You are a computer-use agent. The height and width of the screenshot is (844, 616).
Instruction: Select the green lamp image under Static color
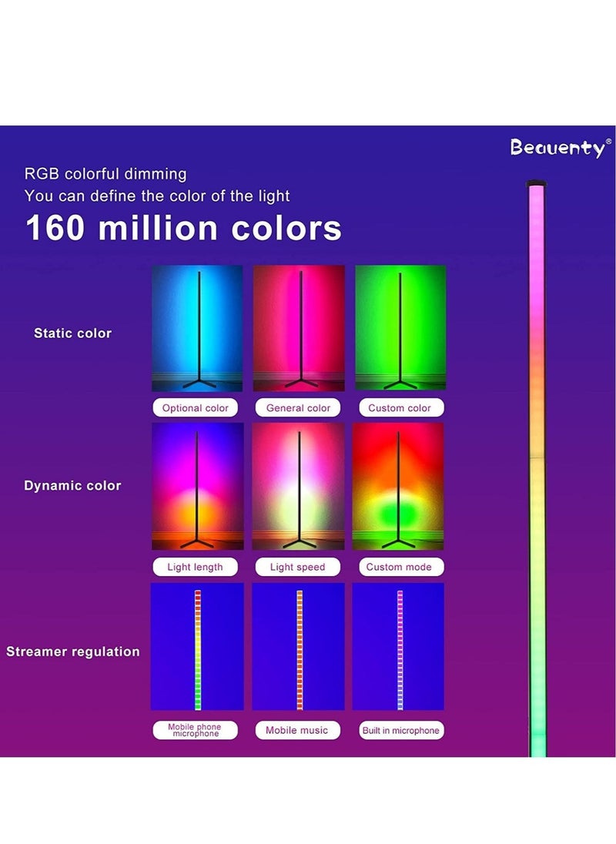click(400, 330)
